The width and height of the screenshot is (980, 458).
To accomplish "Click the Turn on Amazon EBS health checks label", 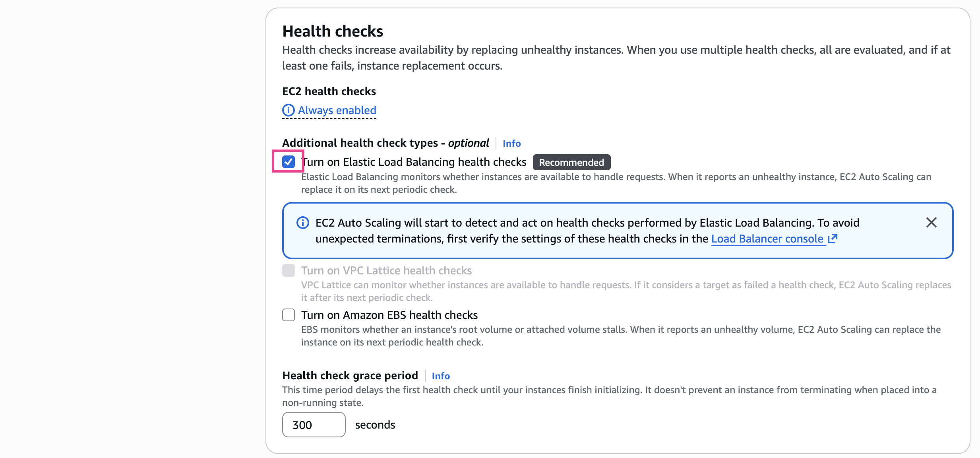I will tap(389, 315).
